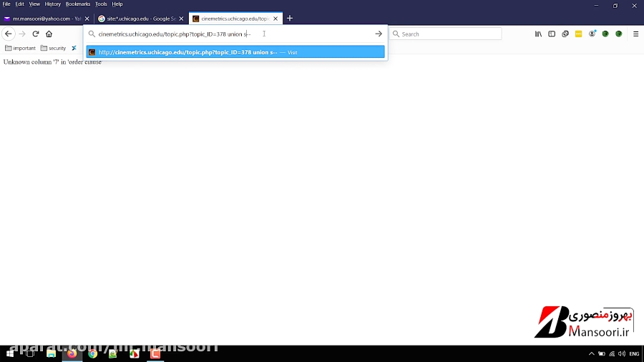Open the Edit menu

coord(20,4)
